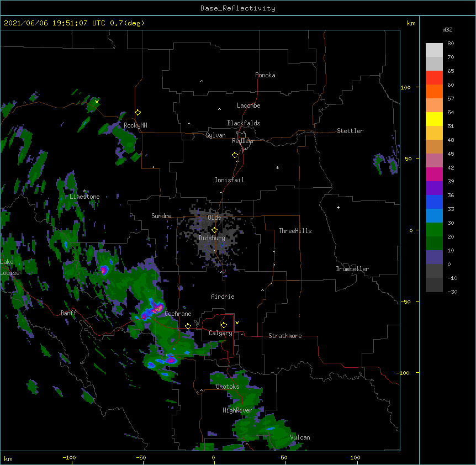This screenshot has height=465, width=476.
Task: Click the Drumheller town label
Action: click(x=352, y=269)
